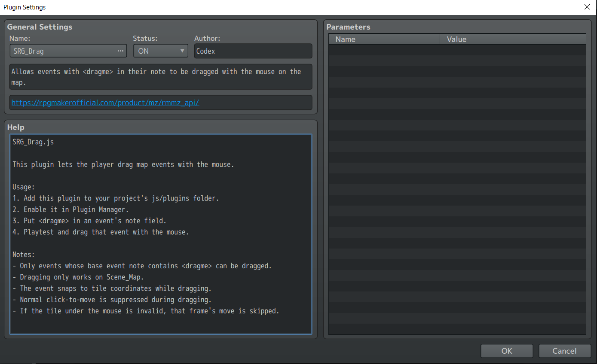
Task: Open plugin file picker ellipsis in Name field
Action: [x=120, y=51]
